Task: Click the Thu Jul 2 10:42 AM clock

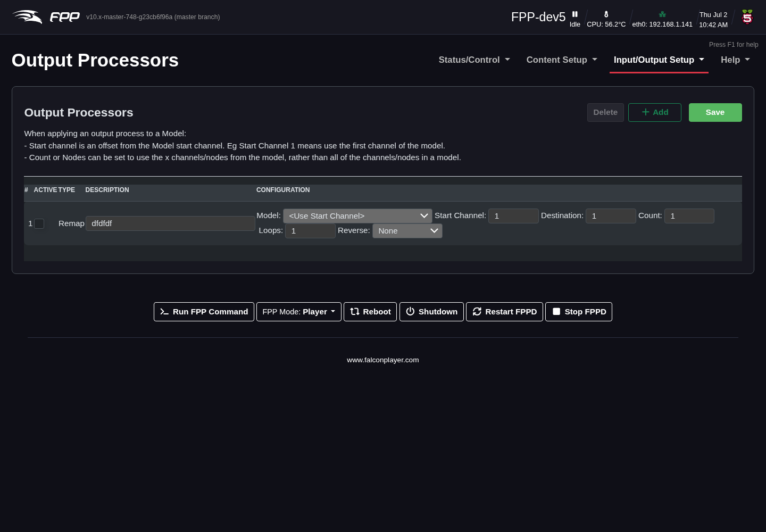Action: (713, 20)
